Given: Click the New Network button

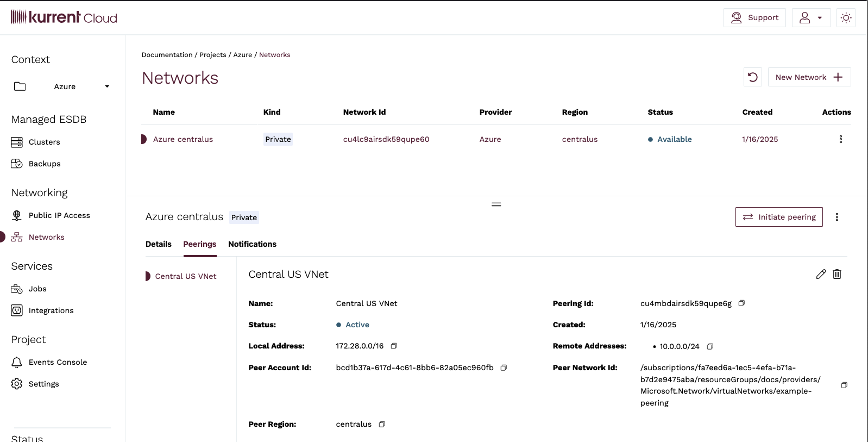Looking at the screenshot, I should tap(809, 77).
